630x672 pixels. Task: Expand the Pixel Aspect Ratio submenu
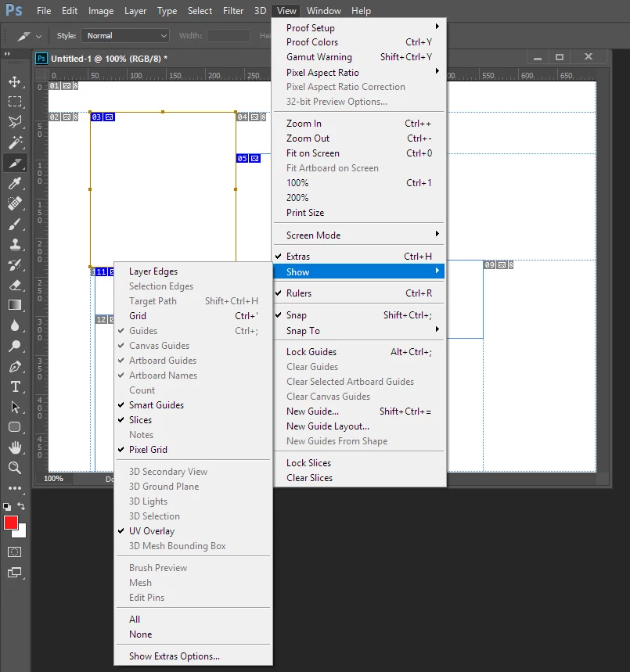click(x=358, y=73)
